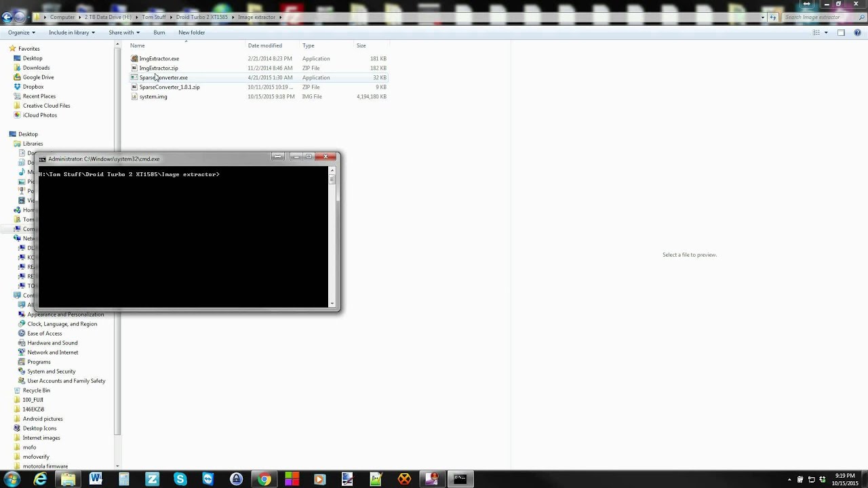Open Programs in navigation tree
This screenshot has height=488, width=868.
pos(39,362)
